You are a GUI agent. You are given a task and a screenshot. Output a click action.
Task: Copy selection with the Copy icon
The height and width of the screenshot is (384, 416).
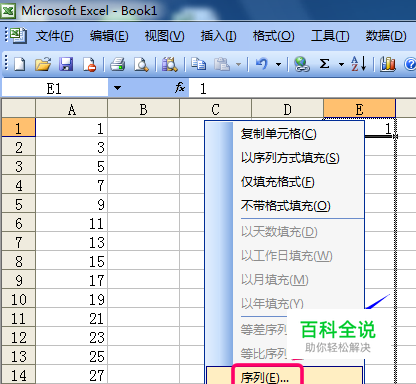coord(199,64)
